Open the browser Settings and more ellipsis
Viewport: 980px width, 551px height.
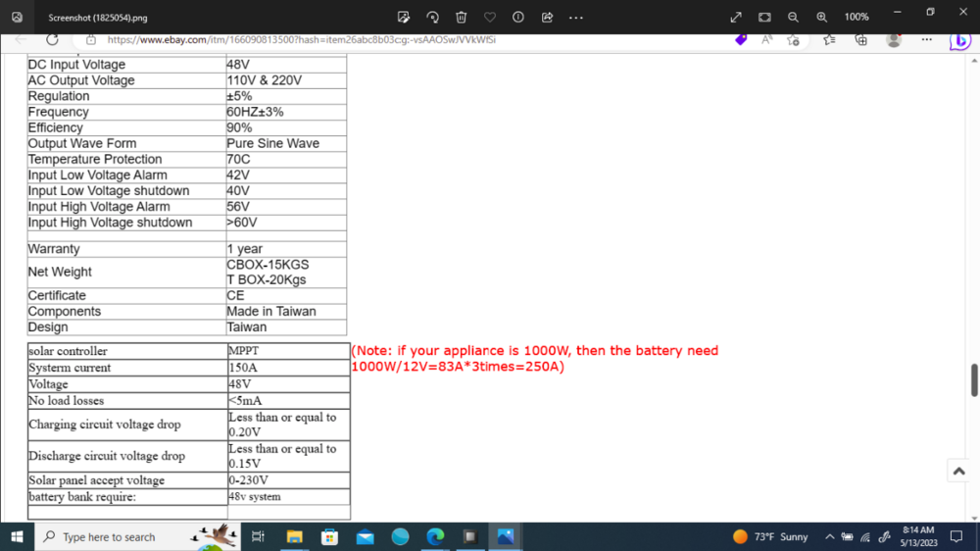point(927,39)
